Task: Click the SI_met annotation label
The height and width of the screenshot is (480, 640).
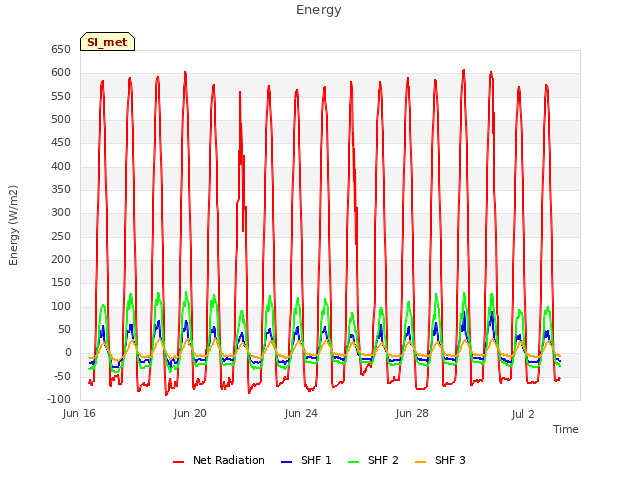Action: [x=107, y=42]
